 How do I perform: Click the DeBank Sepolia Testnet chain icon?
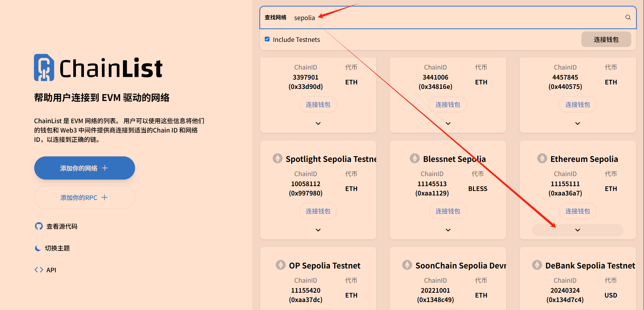pos(537,265)
